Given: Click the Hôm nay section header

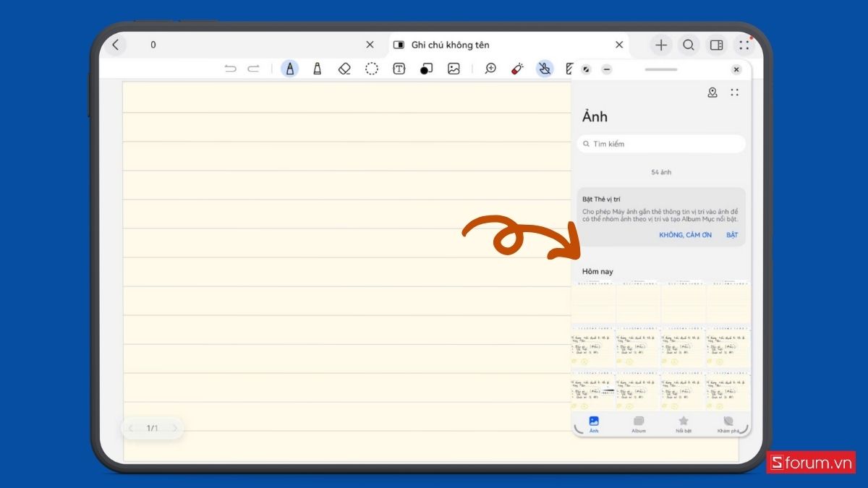Looking at the screenshot, I should (597, 272).
